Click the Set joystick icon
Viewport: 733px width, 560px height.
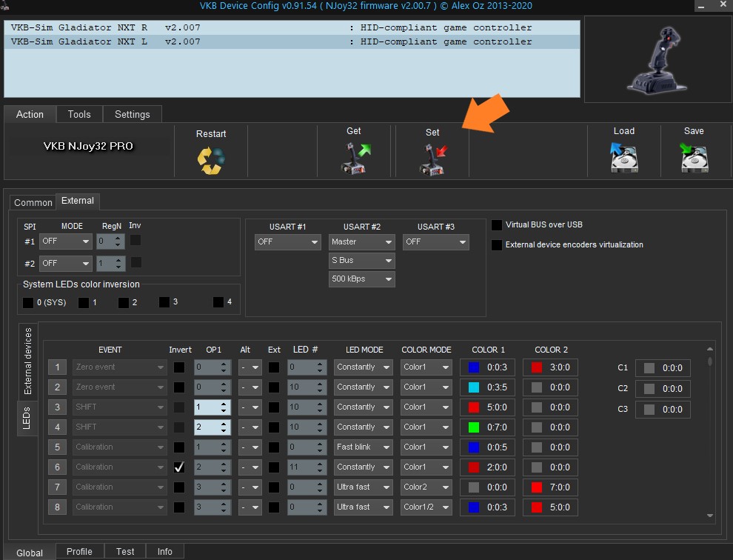[x=432, y=159]
